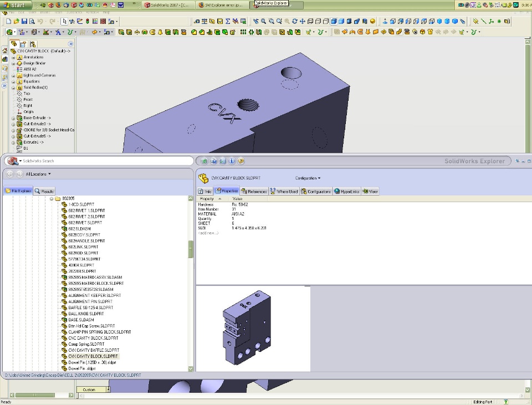Image resolution: width=532 pixels, height=405 pixels.
Task: Click the SolidWorks Explorer help icon
Action: pyautogui.click(x=241, y=161)
